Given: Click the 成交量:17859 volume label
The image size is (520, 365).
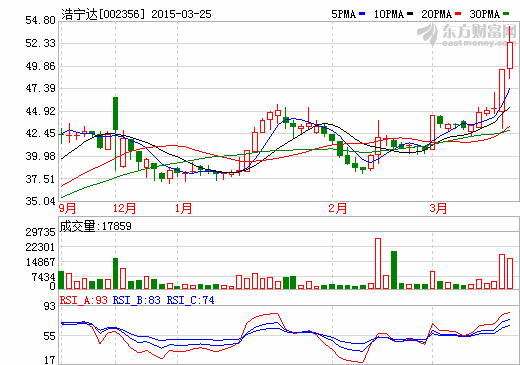Looking at the screenshot, I should coord(96,226).
